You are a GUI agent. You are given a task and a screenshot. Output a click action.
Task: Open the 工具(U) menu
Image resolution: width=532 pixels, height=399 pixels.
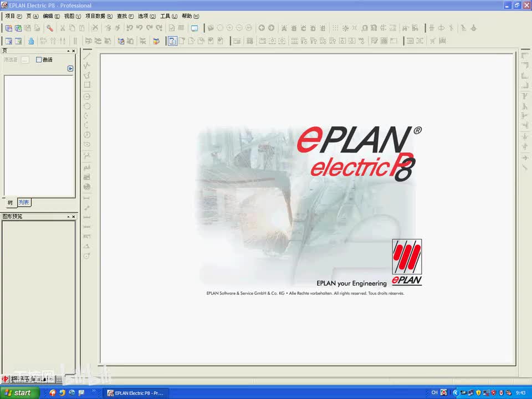pos(168,16)
